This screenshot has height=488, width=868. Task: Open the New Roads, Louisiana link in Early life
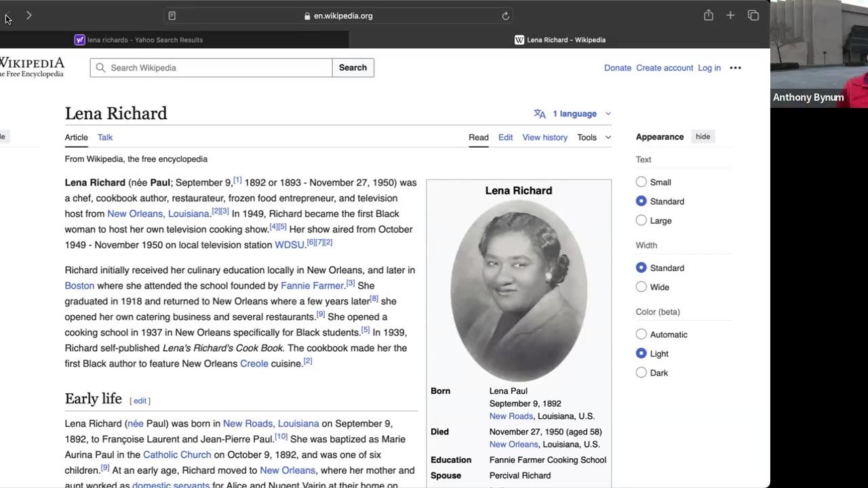[x=271, y=424]
